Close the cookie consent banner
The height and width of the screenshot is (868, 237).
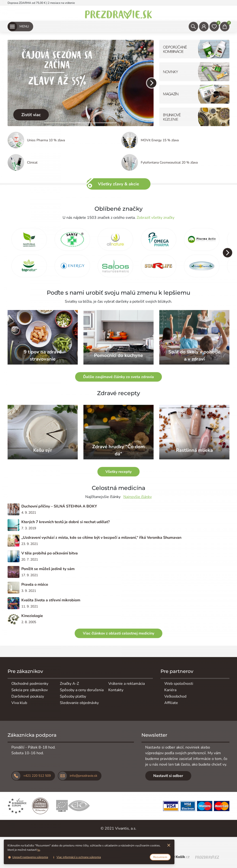click(169, 845)
